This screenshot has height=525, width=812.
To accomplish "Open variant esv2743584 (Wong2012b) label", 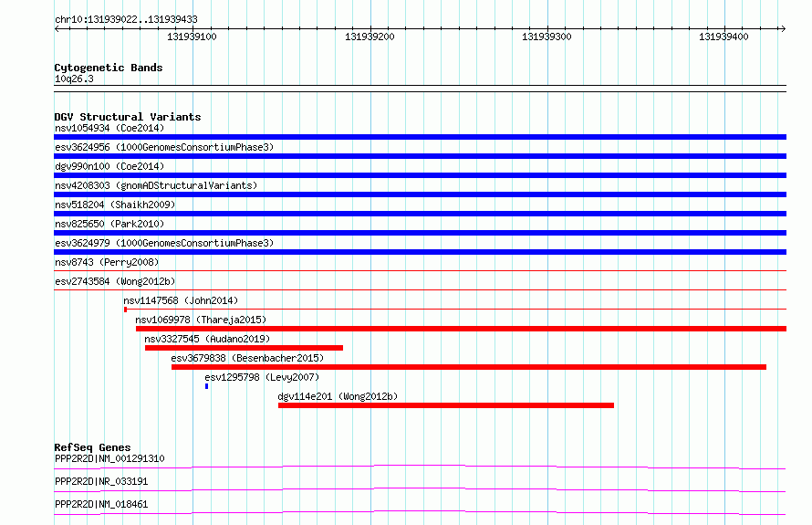I will (115, 281).
